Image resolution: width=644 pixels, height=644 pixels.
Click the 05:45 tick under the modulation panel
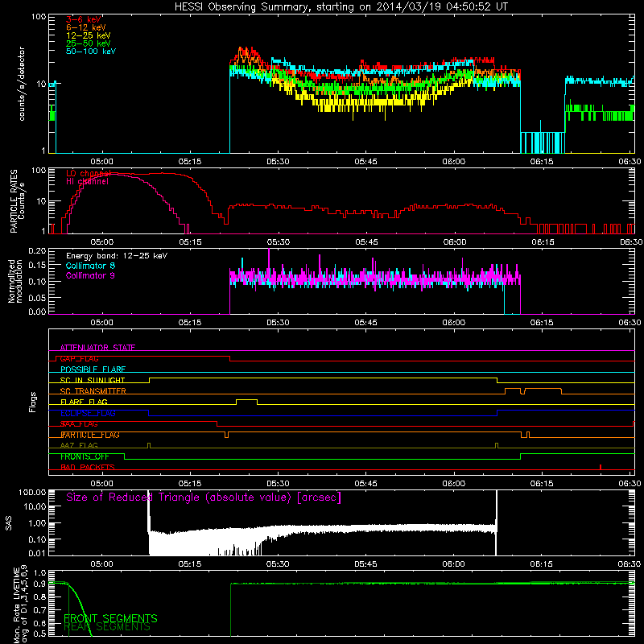(366, 323)
